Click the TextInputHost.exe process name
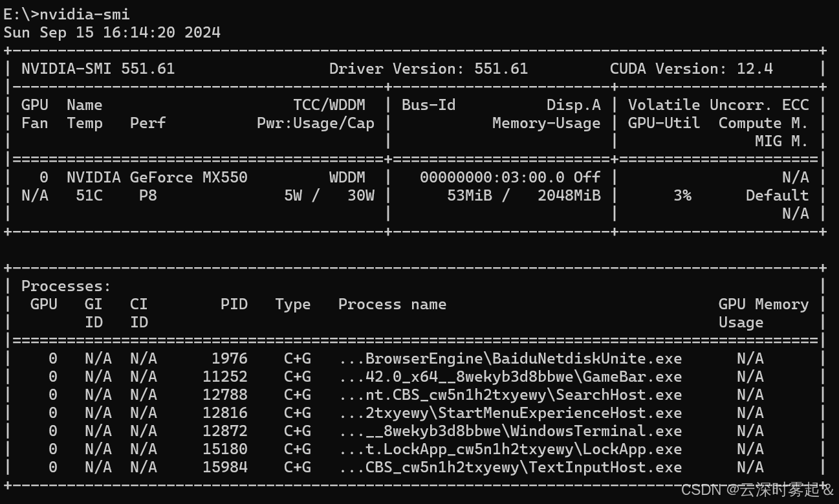 [x=510, y=467]
